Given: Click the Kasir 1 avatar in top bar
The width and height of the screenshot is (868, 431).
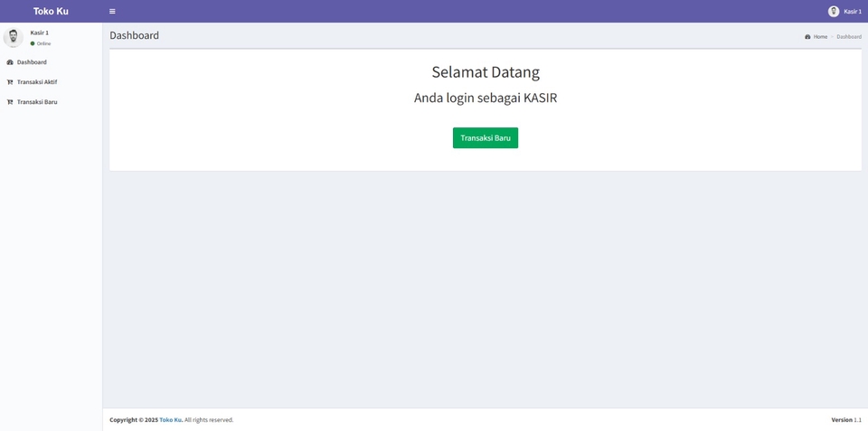Looking at the screenshot, I should tap(834, 11).
